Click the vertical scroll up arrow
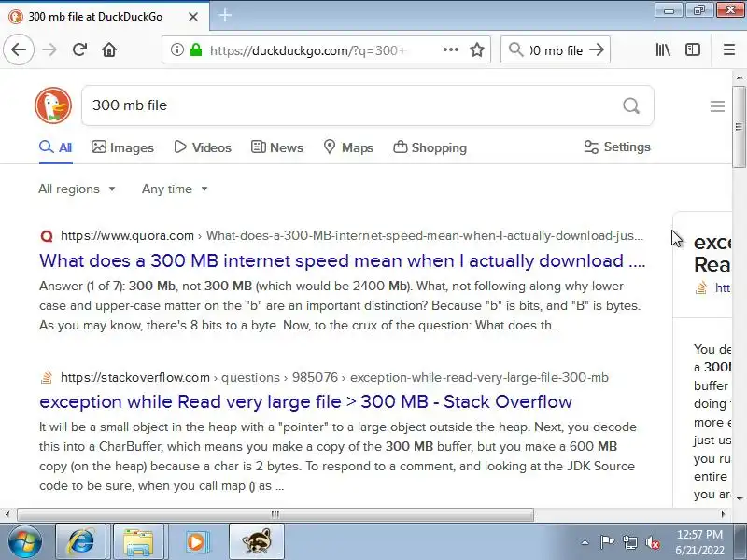 click(740, 77)
